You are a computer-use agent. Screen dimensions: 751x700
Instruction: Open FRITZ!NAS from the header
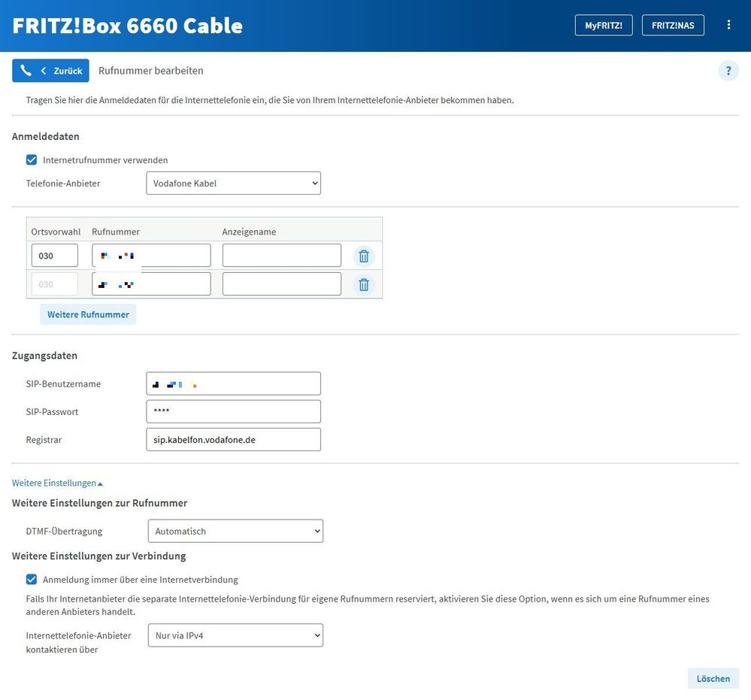[673, 26]
